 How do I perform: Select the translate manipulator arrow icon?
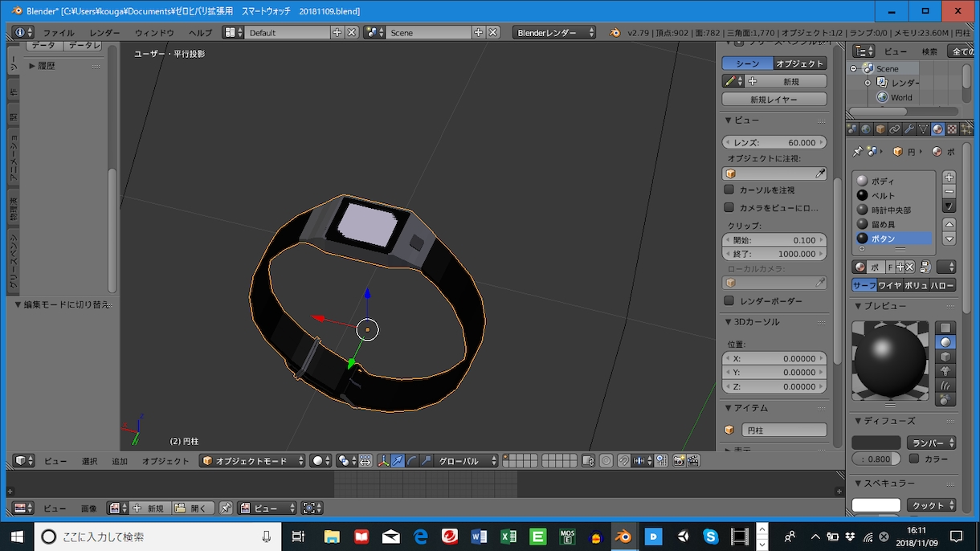click(398, 460)
